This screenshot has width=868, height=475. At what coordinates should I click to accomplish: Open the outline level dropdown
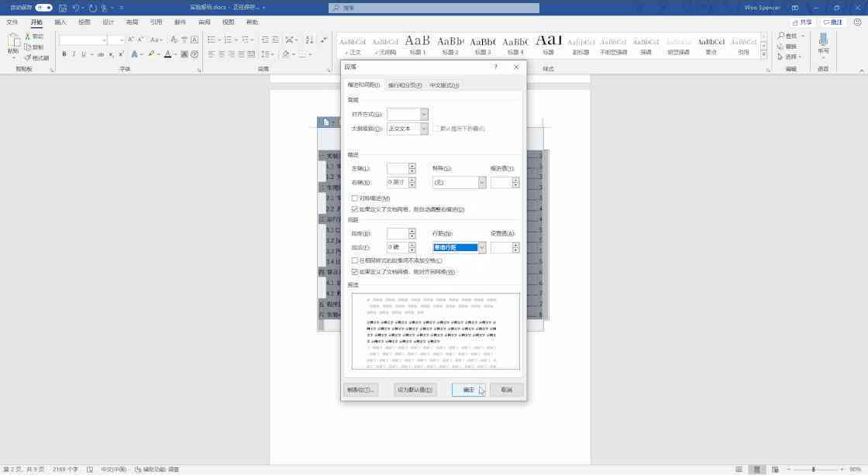click(424, 129)
